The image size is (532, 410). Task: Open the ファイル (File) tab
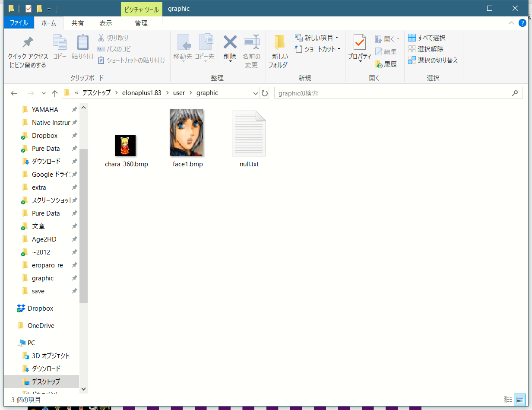pos(19,23)
